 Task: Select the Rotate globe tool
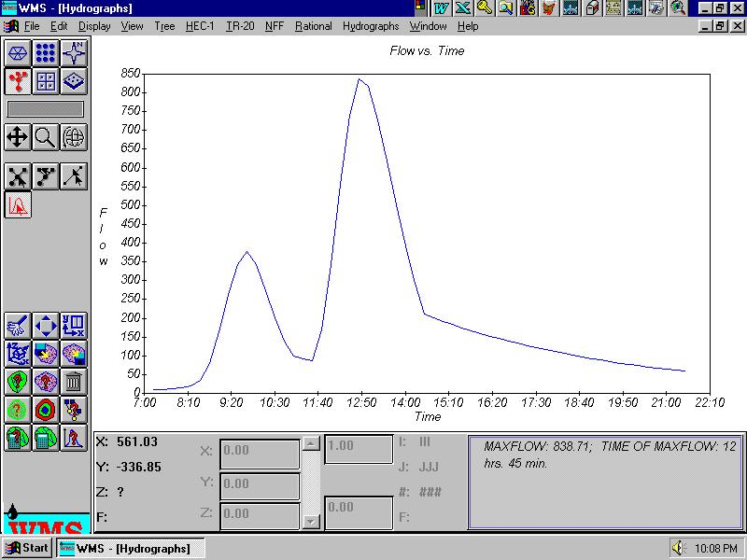(74, 138)
